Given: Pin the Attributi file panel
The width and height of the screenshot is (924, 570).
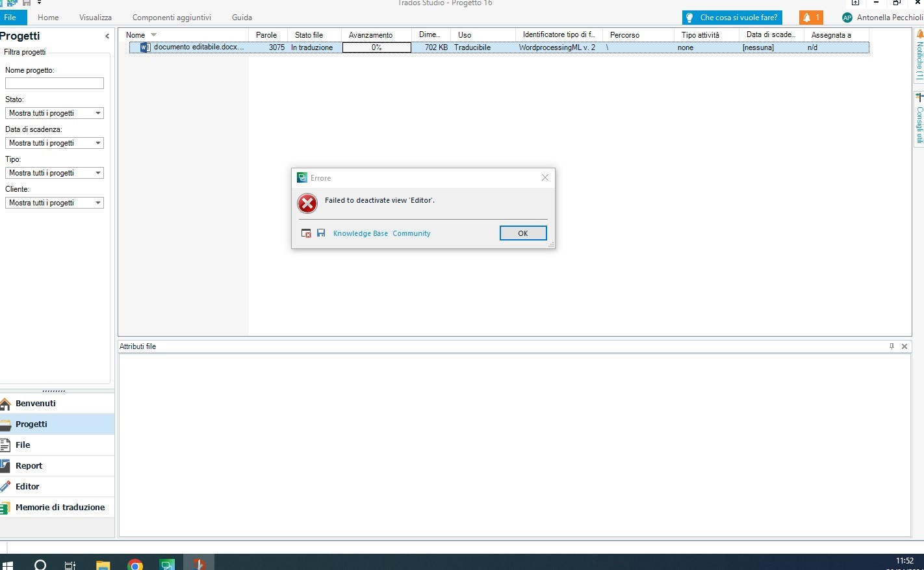Looking at the screenshot, I should tap(892, 346).
